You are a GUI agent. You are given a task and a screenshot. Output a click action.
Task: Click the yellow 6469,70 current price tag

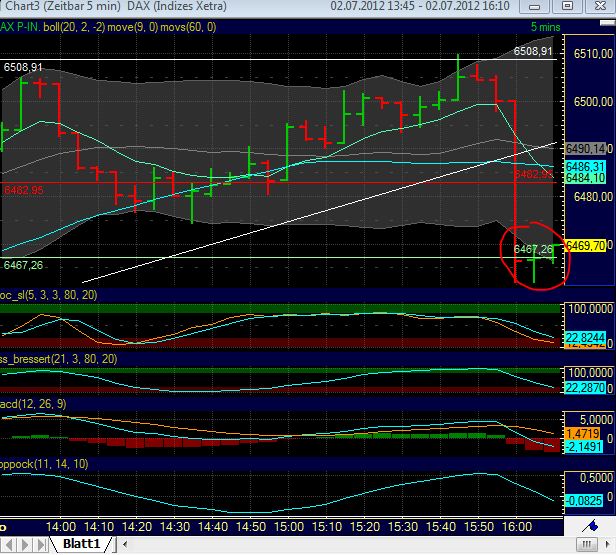pyautogui.click(x=585, y=246)
